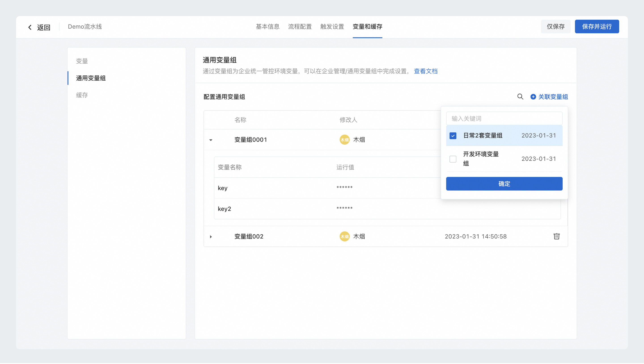Check 开发环境变量组 checkbox
The image size is (644, 364).
(x=453, y=159)
